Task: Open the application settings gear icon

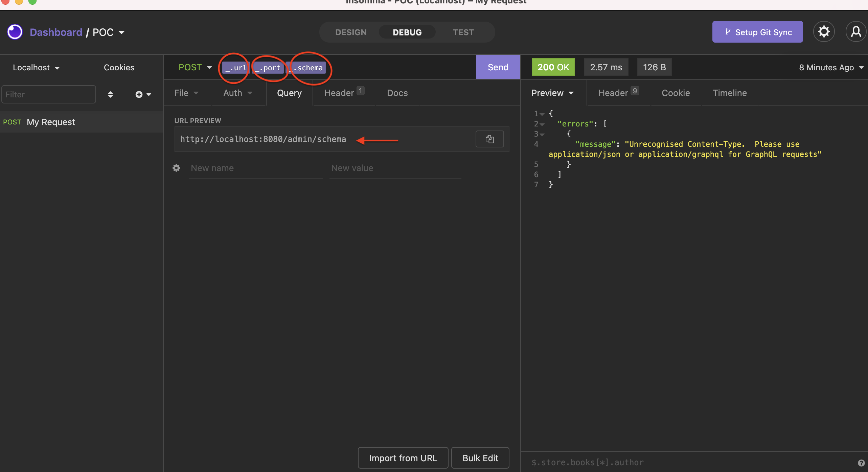Action: [824, 31]
